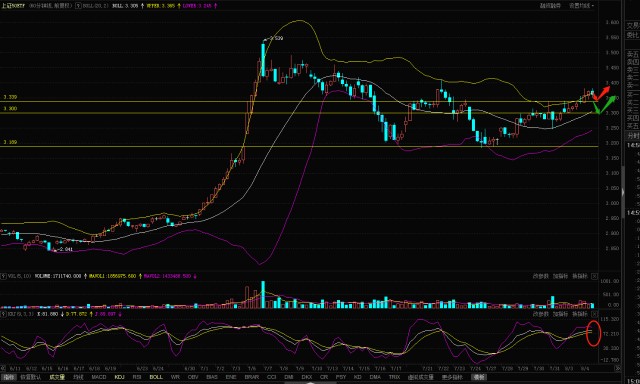Switch to the BIAS indicator tab

tap(212, 377)
